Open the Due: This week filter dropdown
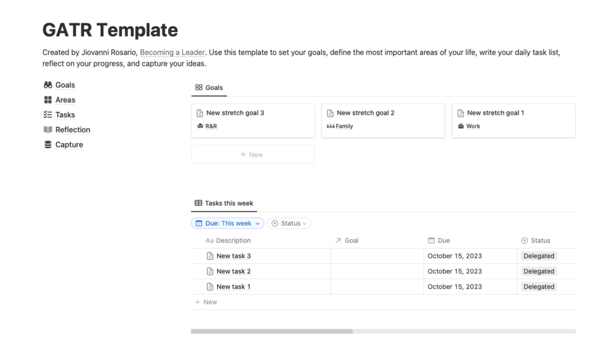Viewport: 614px width, 364px height. (227, 224)
